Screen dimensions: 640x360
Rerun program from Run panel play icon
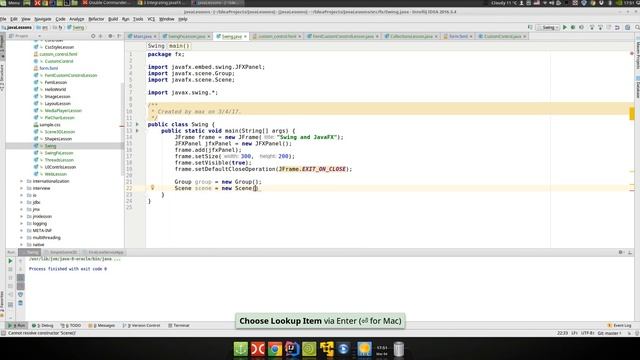click(11, 260)
